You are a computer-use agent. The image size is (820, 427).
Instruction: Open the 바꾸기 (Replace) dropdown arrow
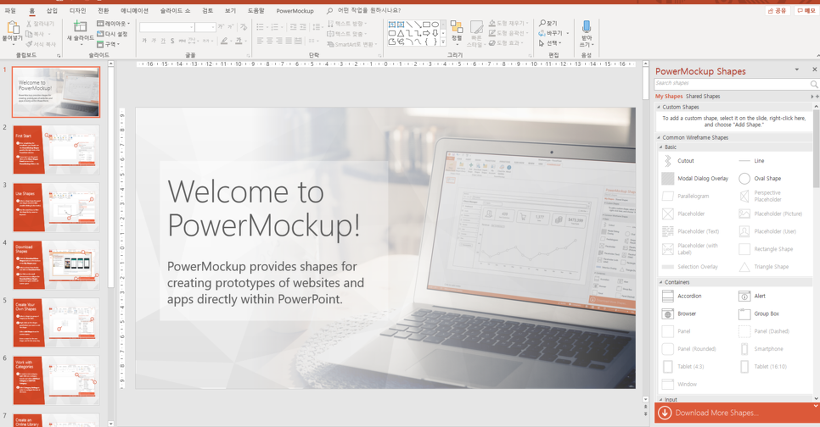(x=567, y=33)
